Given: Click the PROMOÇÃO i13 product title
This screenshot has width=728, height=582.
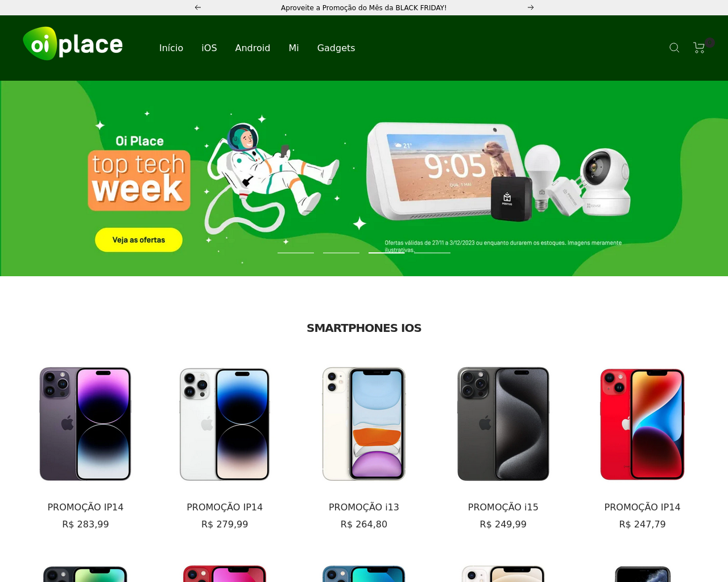Looking at the screenshot, I should pyautogui.click(x=364, y=507).
